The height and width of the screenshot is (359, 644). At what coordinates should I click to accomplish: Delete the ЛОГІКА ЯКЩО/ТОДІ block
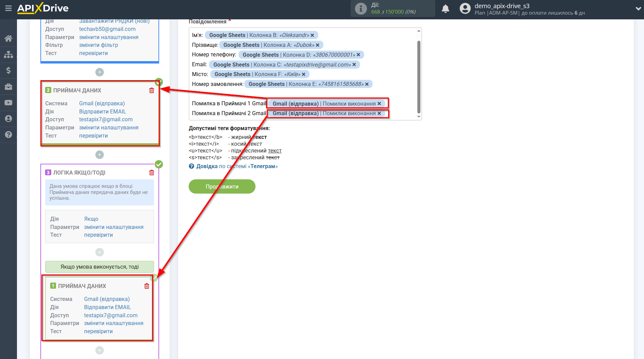152,173
